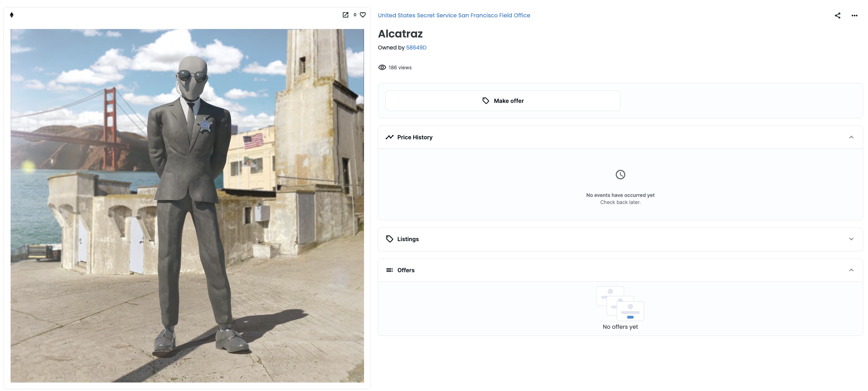This screenshot has height=391, width=868.
Task: Click the Price History chart icon
Action: click(x=389, y=137)
